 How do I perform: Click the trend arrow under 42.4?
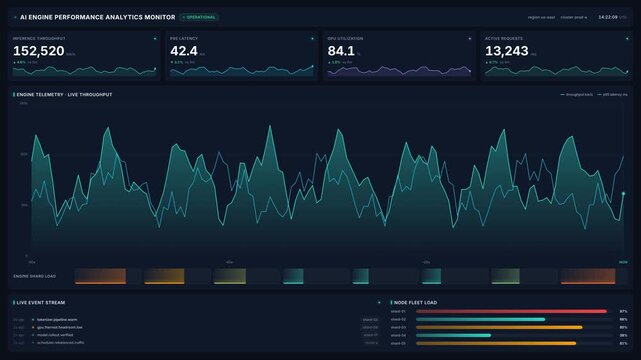172,63
